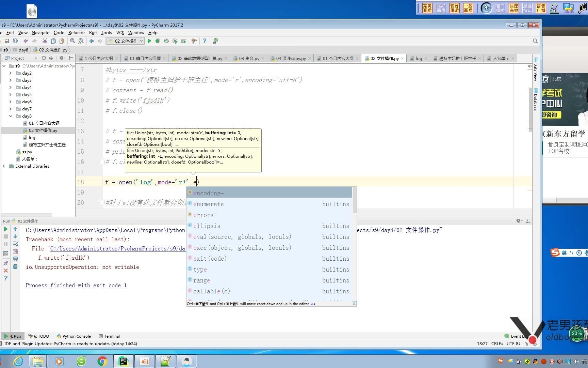Open Terminal tool window
This screenshot has width=588, height=368.
pos(109,336)
